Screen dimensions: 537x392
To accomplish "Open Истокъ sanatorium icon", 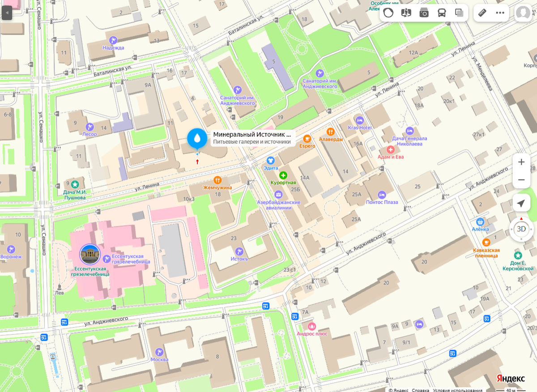I will pos(239,251).
